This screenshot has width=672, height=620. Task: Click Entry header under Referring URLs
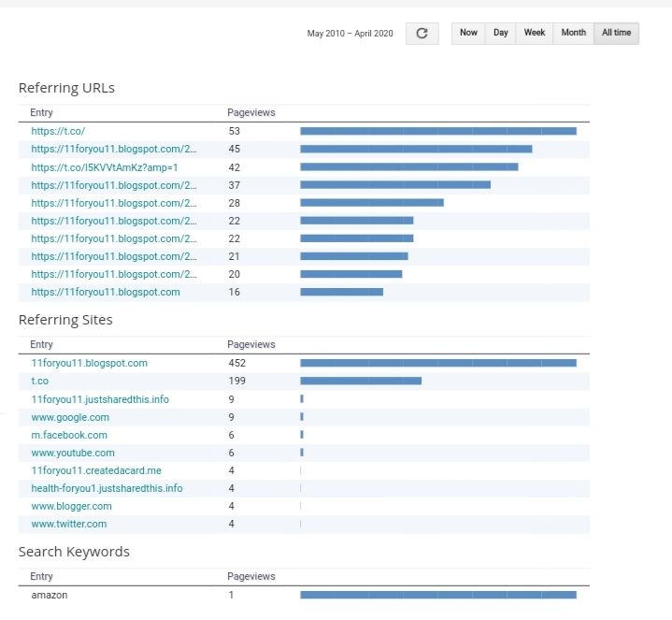(x=41, y=113)
